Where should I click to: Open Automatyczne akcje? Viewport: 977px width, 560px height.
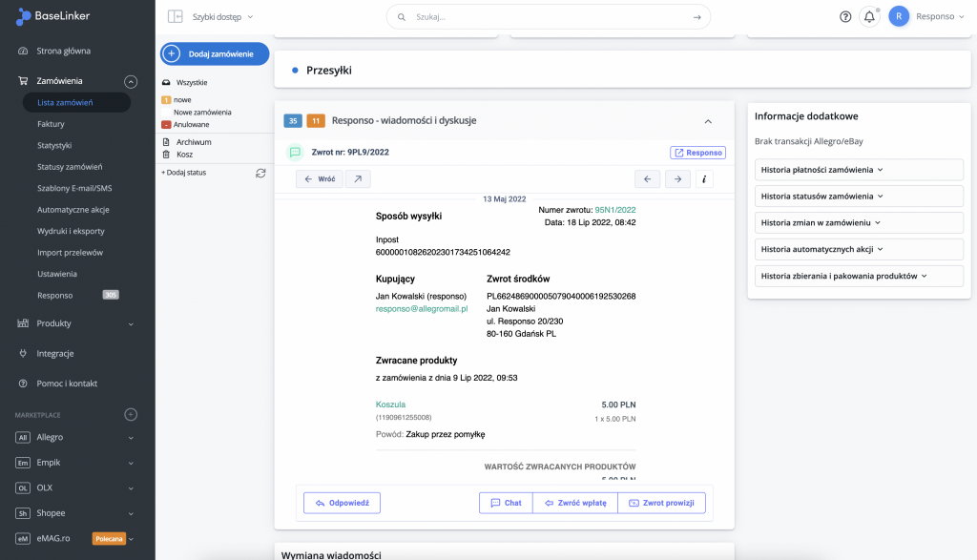pos(73,210)
